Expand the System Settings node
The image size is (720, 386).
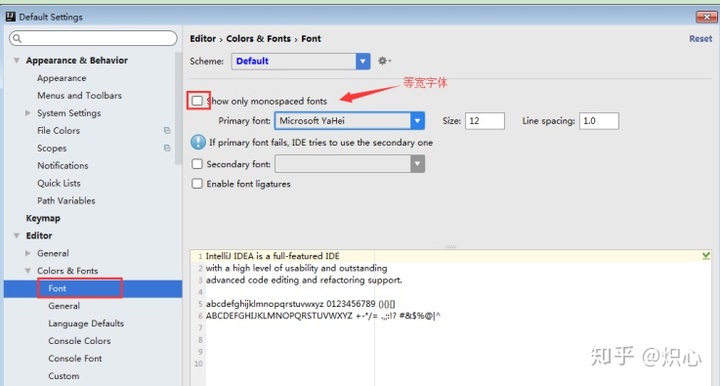click(28, 113)
